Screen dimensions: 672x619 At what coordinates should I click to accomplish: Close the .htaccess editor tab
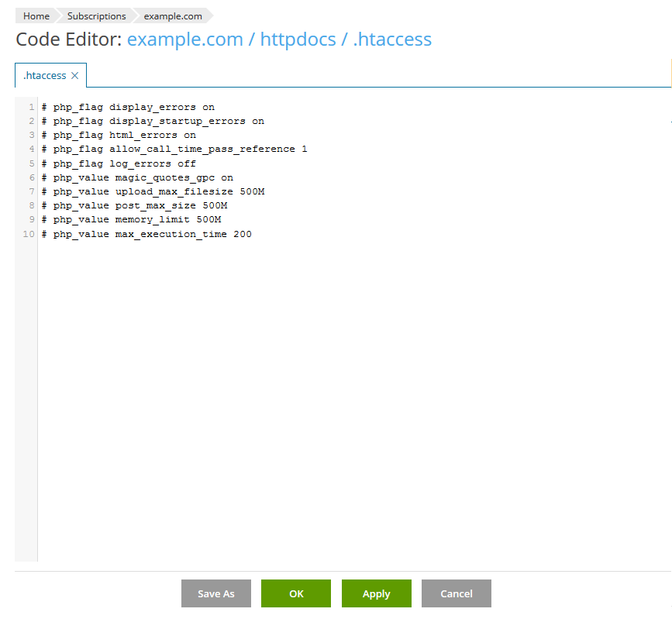coord(74,76)
